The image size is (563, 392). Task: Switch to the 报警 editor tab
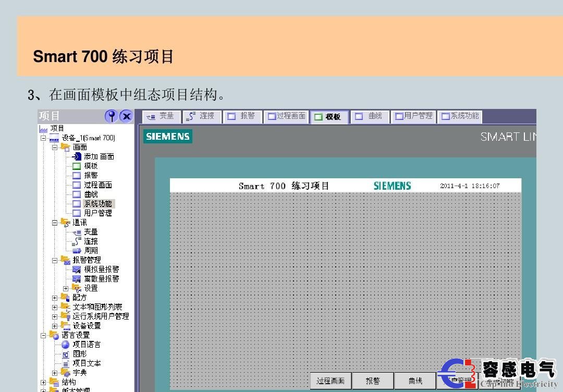point(242,116)
